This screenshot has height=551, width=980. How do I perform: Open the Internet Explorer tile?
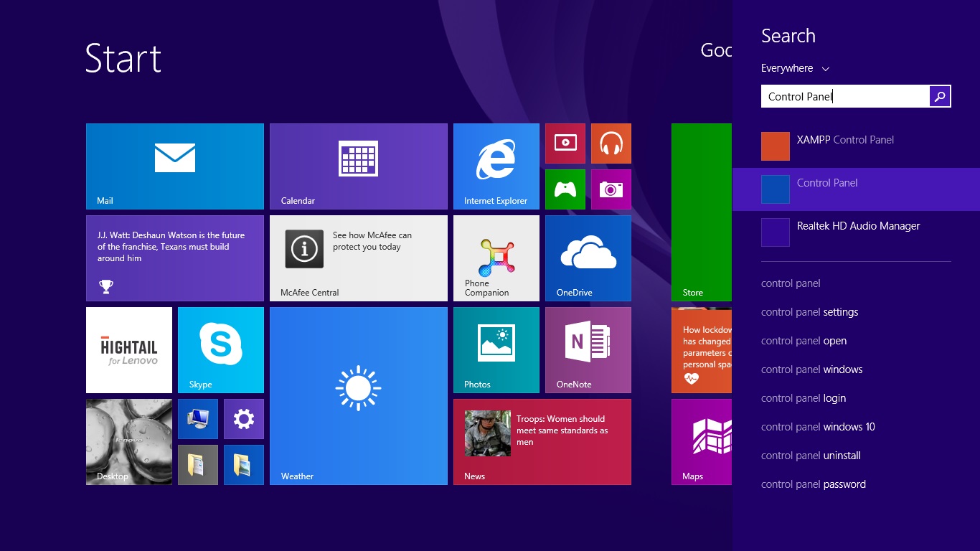click(496, 166)
